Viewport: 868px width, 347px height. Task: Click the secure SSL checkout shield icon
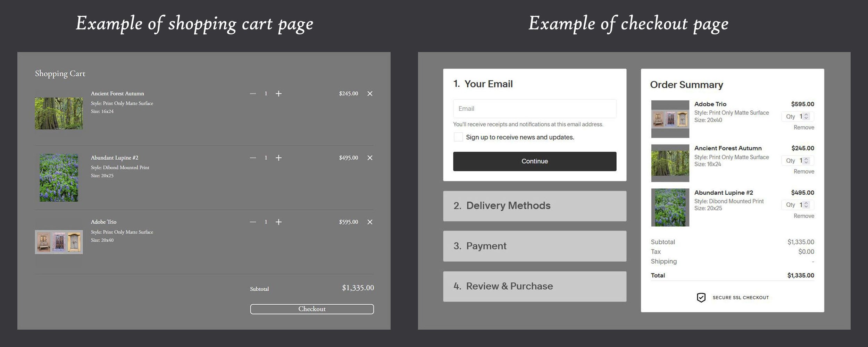point(701,298)
